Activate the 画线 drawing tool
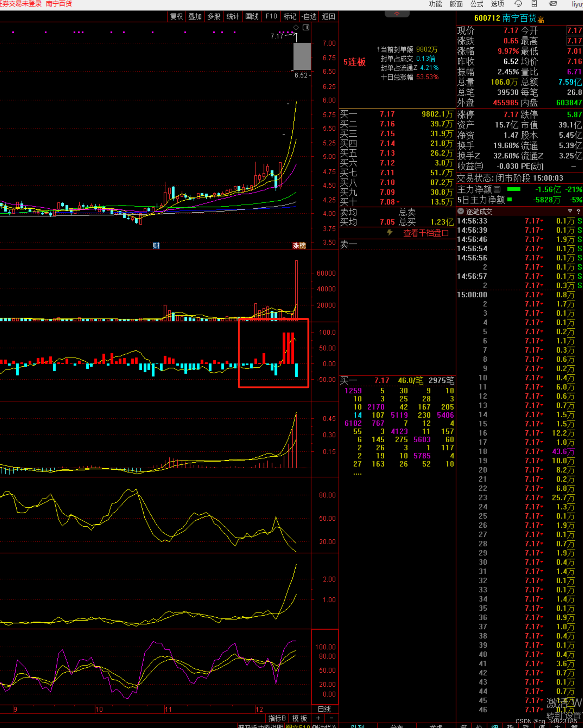The height and width of the screenshot is (728, 583). click(x=252, y=17)
